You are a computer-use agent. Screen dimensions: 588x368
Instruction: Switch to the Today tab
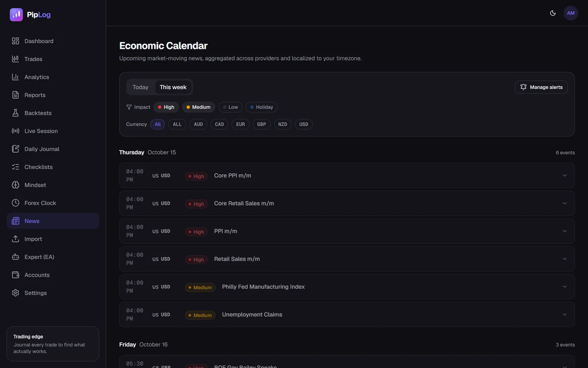(140, 87)
